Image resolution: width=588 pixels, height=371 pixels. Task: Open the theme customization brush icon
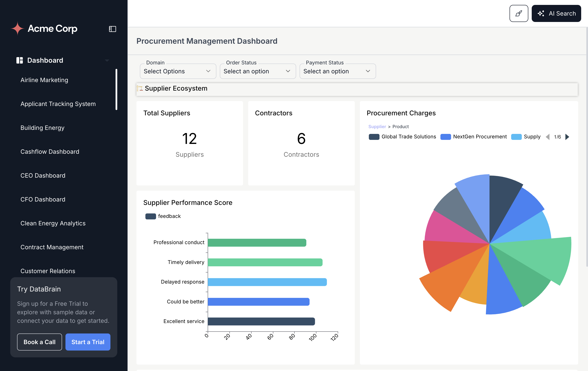point(518,13)
